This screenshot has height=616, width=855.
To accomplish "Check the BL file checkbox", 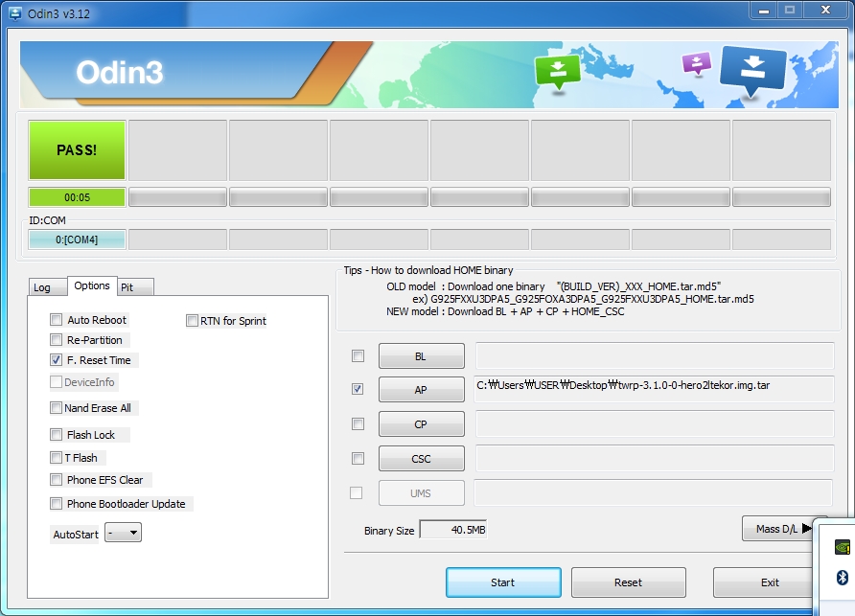I will pos(358,356).
